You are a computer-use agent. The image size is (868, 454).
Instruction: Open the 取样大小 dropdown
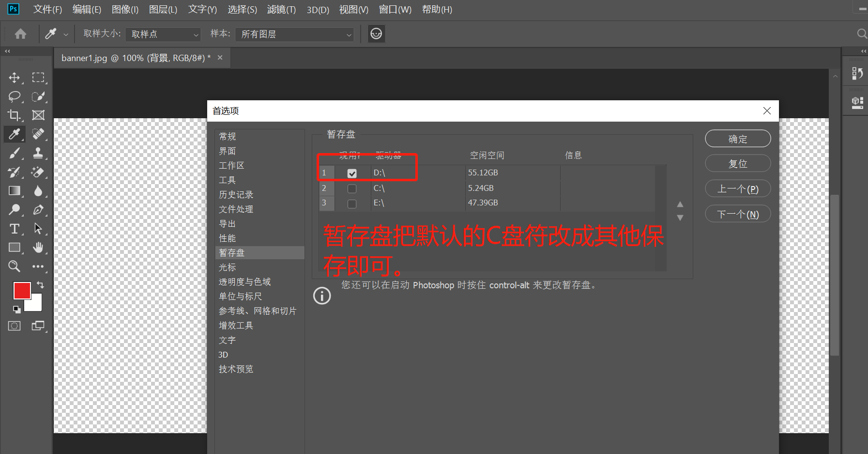coord(163,34)
